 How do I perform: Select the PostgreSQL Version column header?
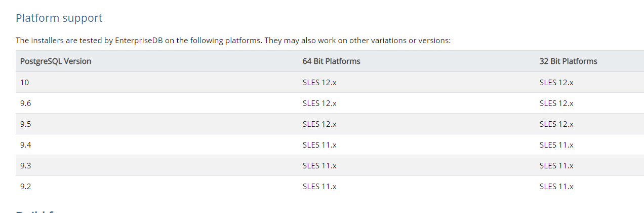tap(56, 61)
